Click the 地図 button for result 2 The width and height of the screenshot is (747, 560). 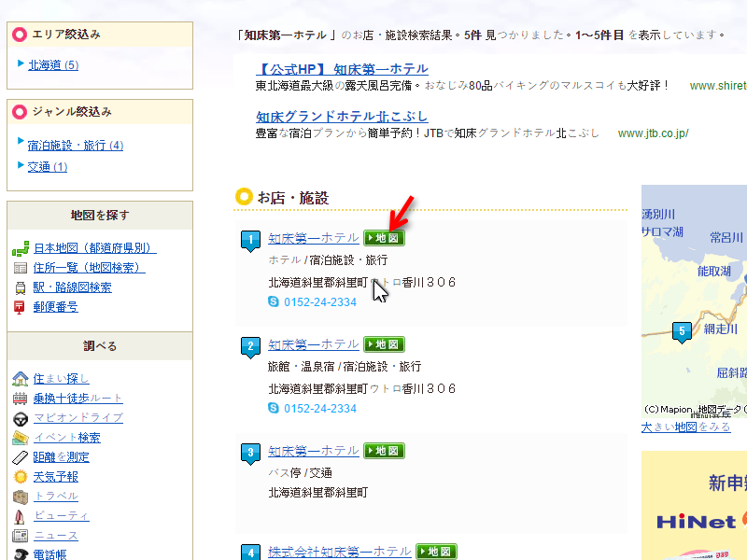pyautogui.click(x=384, y=344)
